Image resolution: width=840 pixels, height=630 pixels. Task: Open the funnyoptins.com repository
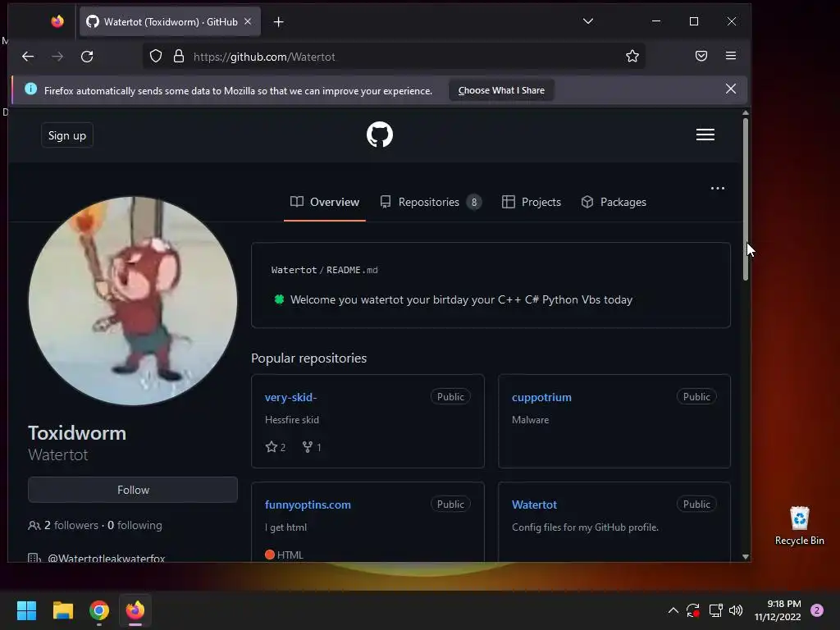point(308,504)
